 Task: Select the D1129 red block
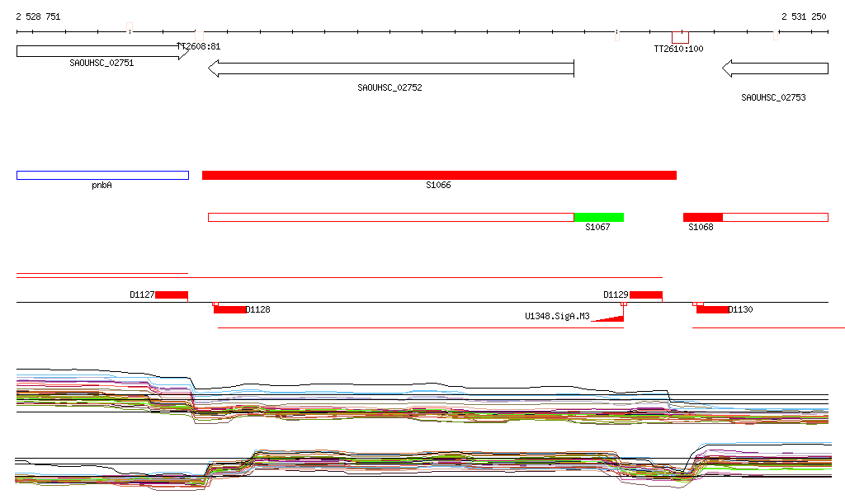pos(645,295)
